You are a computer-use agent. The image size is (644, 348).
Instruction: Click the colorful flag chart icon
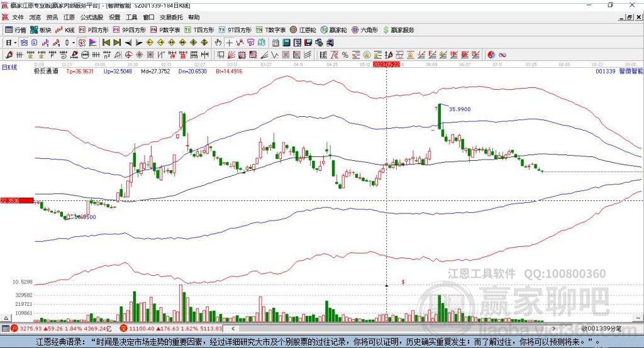(93, 43)
